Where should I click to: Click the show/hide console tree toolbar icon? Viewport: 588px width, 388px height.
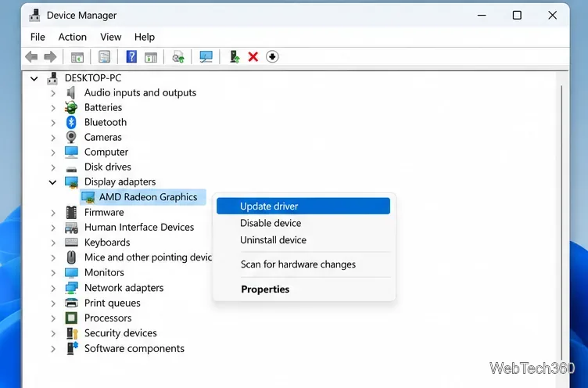(77, 57)
